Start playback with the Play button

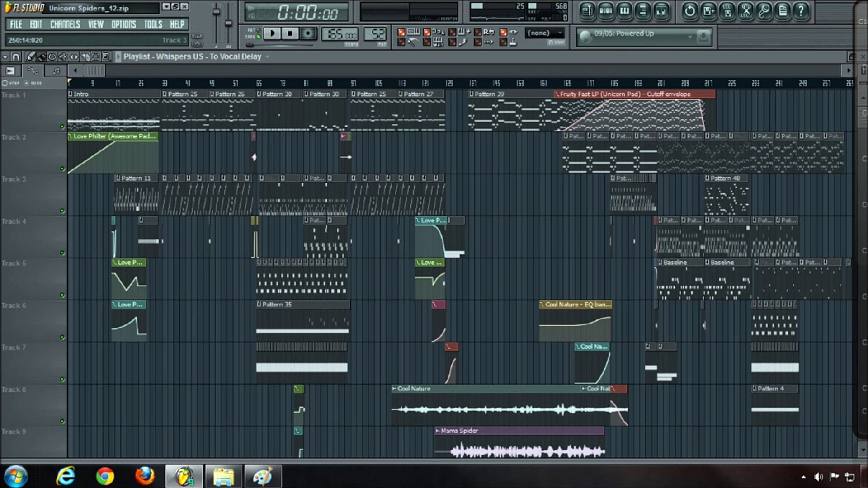point(272,33)
